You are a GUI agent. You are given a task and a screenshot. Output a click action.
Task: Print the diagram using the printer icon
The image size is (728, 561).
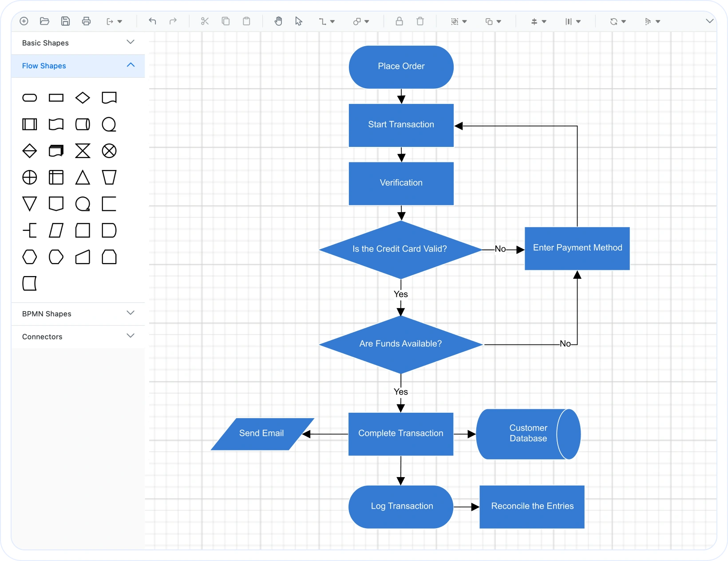point(86,21)
